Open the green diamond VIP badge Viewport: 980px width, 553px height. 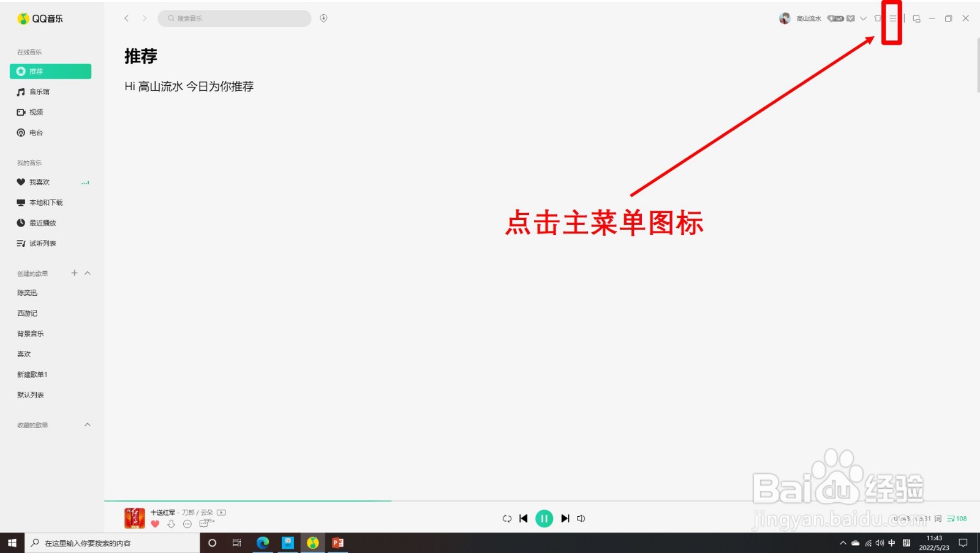point(851,18)
